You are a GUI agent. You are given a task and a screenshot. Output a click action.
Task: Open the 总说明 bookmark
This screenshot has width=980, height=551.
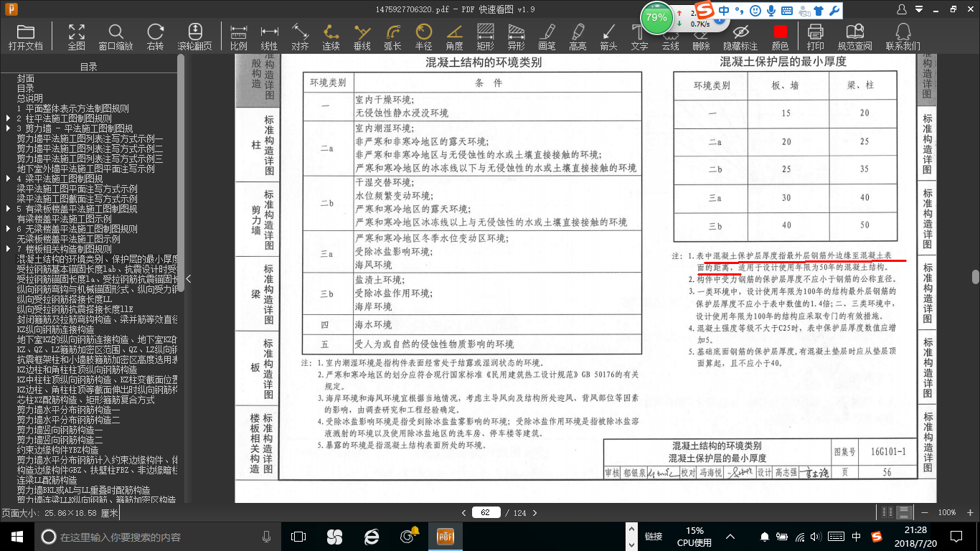tap(30, 98)
